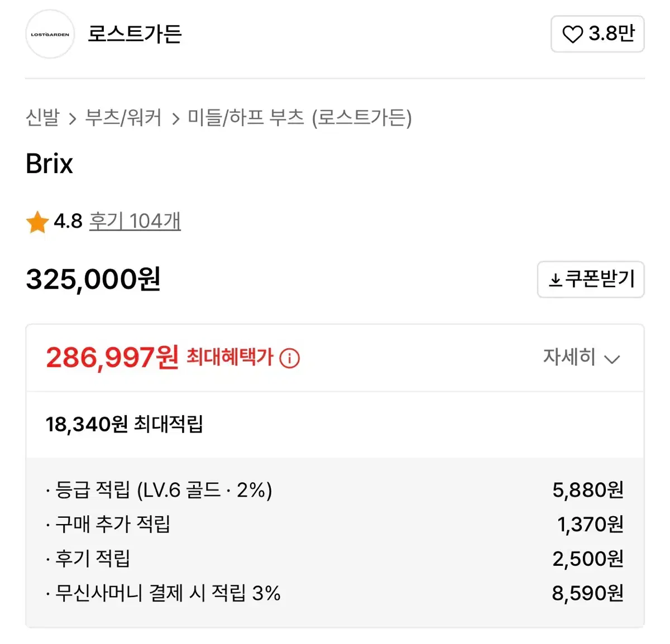Click the LOSTGARDEN brand logo

point(50,34)
